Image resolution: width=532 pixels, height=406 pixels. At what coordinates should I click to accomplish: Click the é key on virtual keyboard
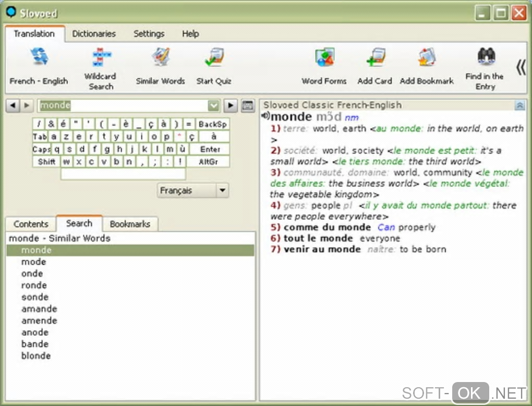click(x=64, y=125)
